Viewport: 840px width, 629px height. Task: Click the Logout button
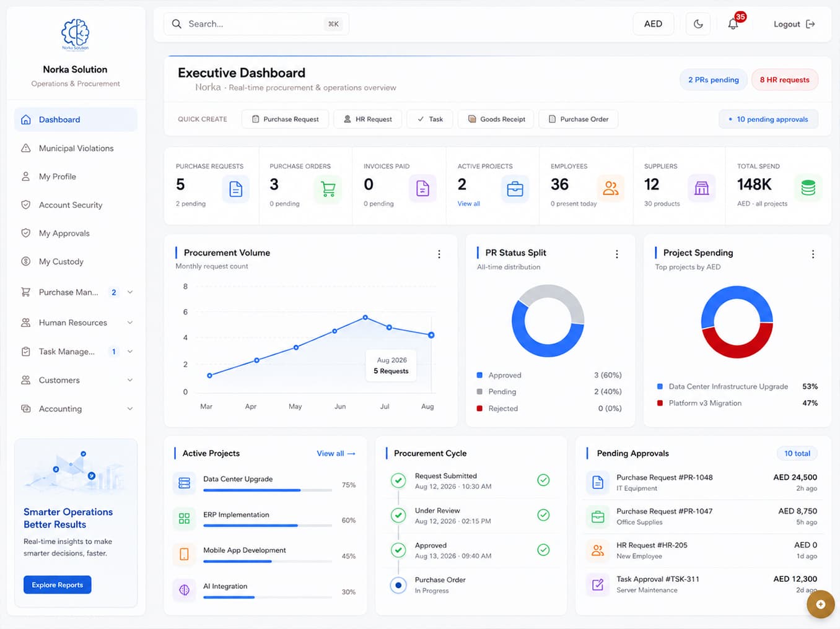pos(794,24)
